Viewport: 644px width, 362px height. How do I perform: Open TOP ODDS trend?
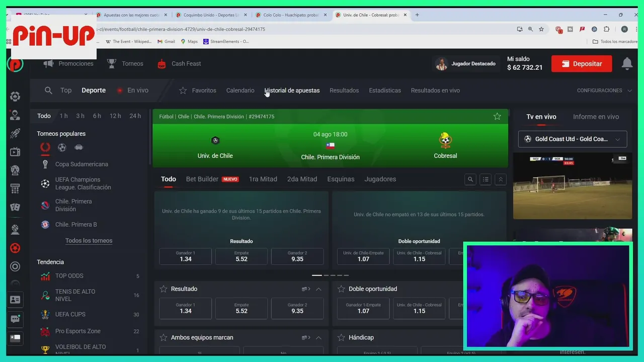69,276
